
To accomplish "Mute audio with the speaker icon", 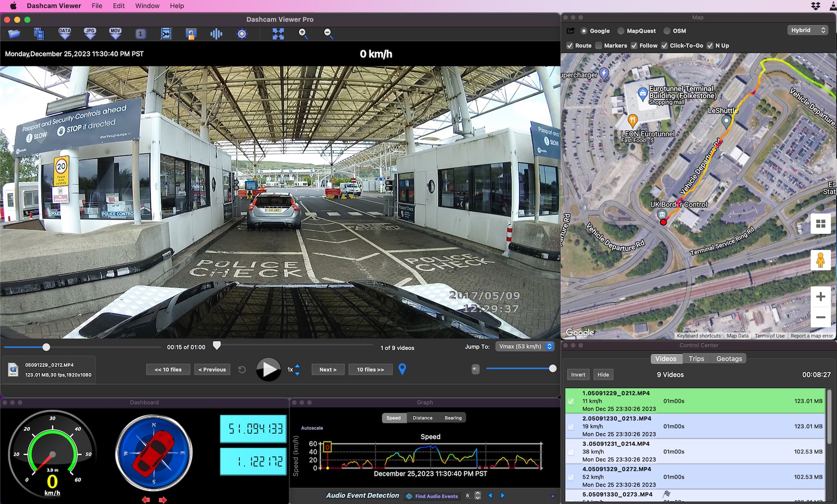I will pyautogui.click(x=475, y=369).
